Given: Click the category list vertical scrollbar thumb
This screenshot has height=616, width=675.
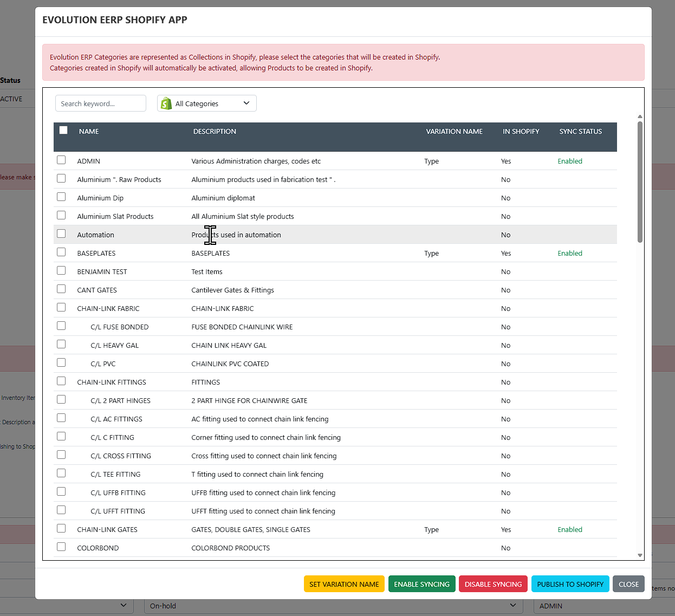Looking at the screenshot, I should (x=640, y=181).
